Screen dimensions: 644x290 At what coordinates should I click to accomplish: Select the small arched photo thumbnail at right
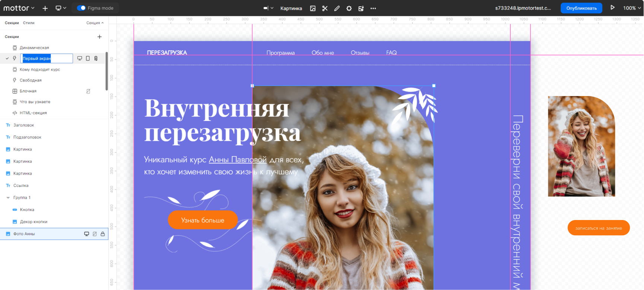pos(581,146)
